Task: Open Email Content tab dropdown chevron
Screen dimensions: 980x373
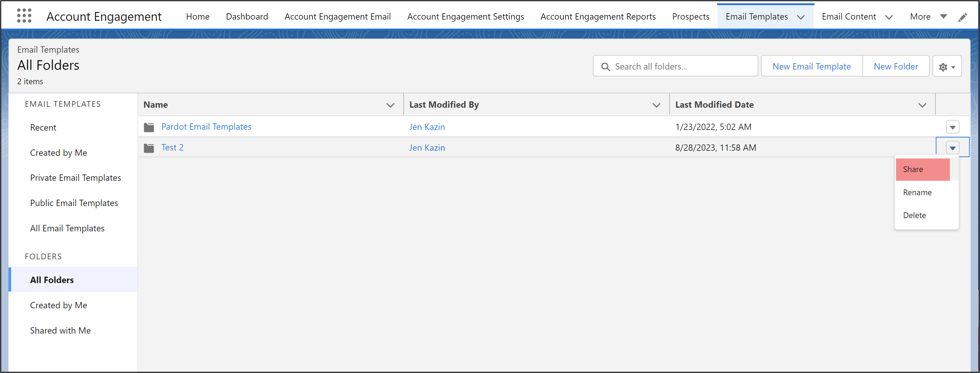Action: pos(889,17)
